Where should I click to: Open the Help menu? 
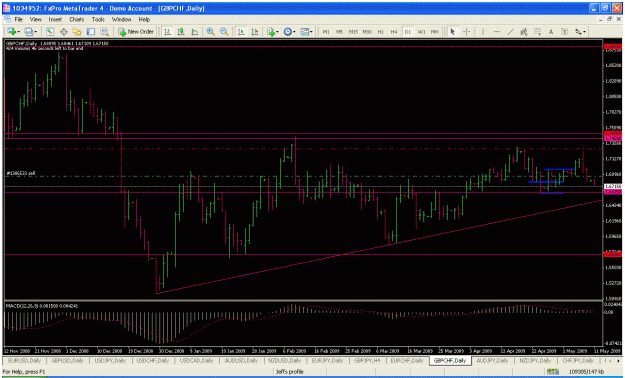[144, 19]
